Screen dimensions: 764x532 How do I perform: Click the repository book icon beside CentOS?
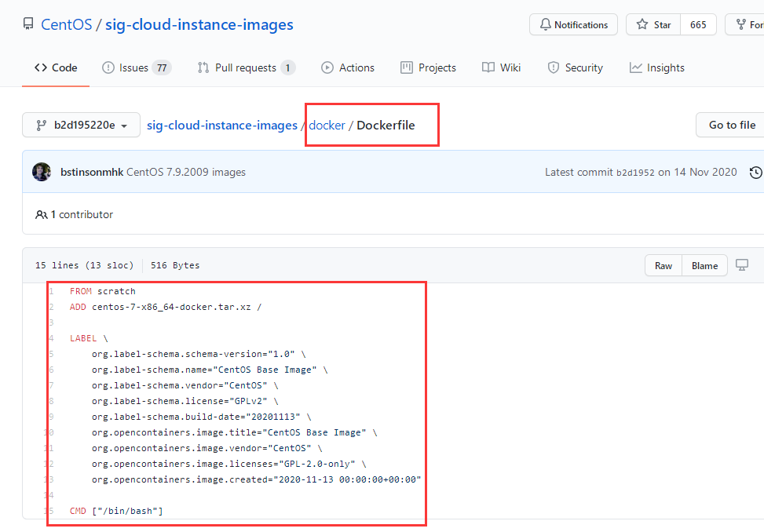pos(28,25)
